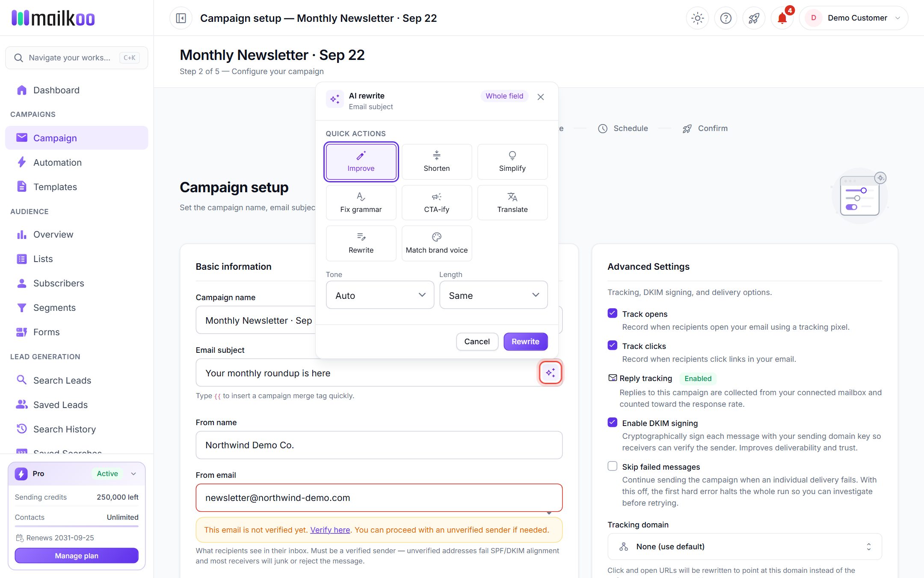Go to the Confirm step

705,128
